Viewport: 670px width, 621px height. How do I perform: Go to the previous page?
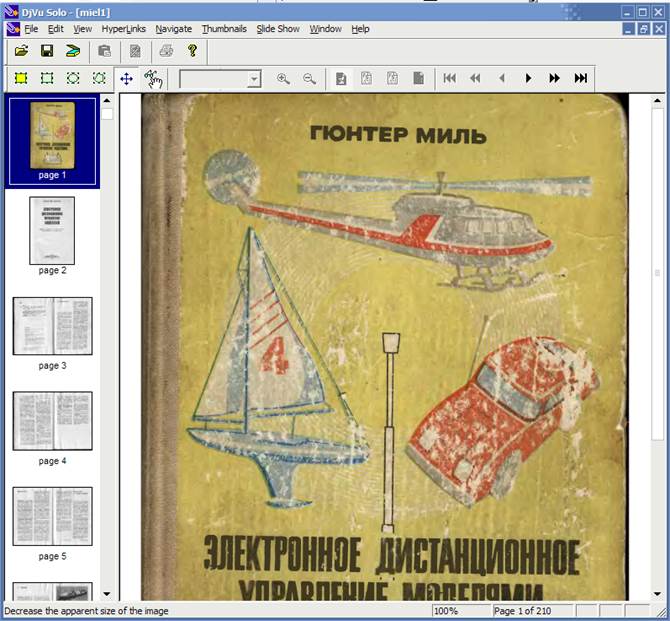(502, 78)
